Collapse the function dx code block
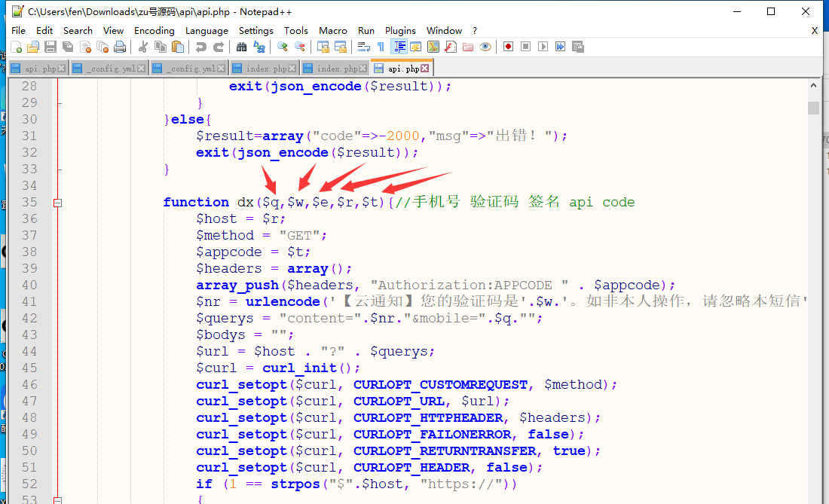Image resolution: width=829 pixels, height=504 pixels. (x=58, y=201)
